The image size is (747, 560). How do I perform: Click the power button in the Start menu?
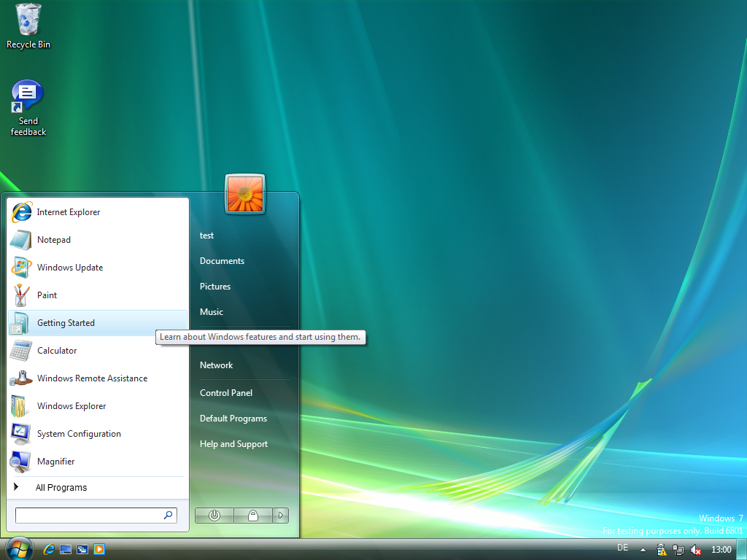pos(214,516)
